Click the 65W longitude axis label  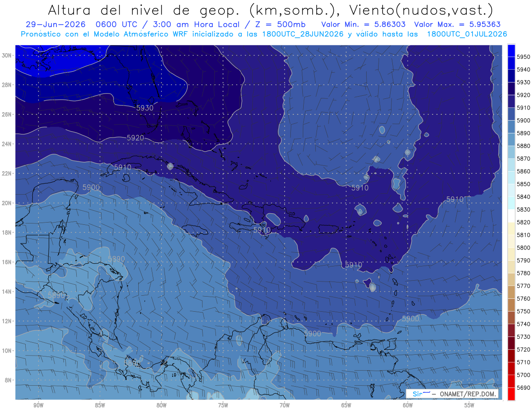(346, 405)
